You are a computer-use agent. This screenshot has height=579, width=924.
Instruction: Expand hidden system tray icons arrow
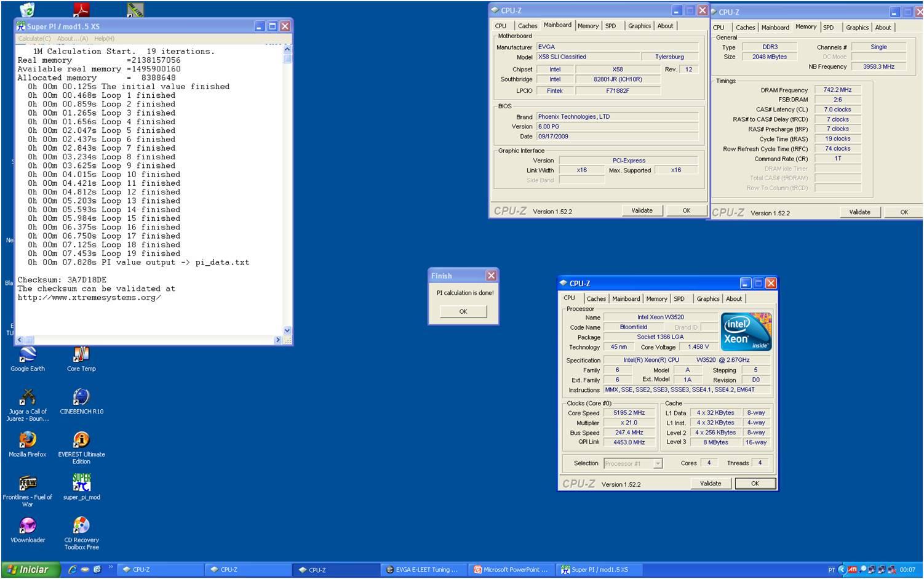coord(842,570)
